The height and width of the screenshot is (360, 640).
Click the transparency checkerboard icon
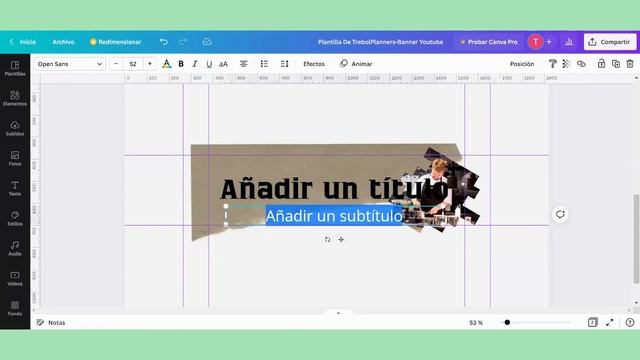click(x=566, y=64)
